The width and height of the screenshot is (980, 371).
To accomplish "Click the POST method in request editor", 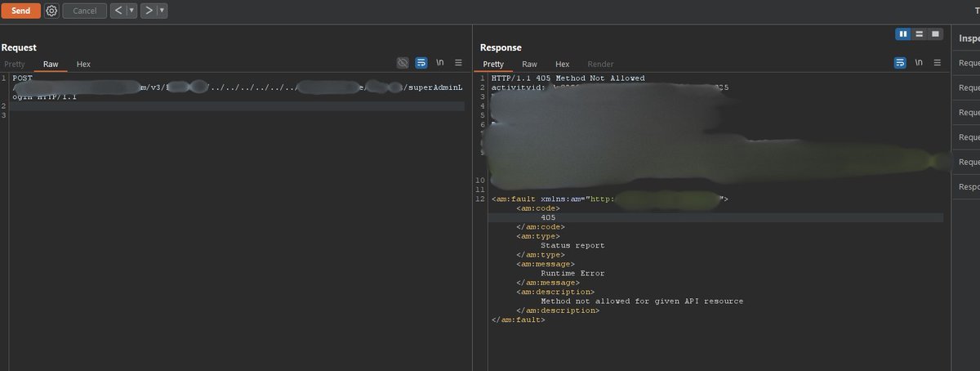I will pos(23,78).
